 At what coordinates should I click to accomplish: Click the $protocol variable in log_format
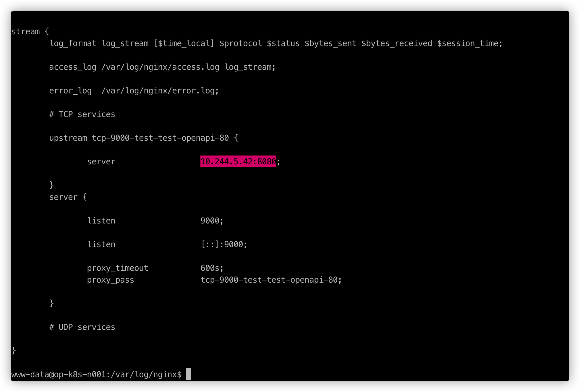[x=241, y=43]
